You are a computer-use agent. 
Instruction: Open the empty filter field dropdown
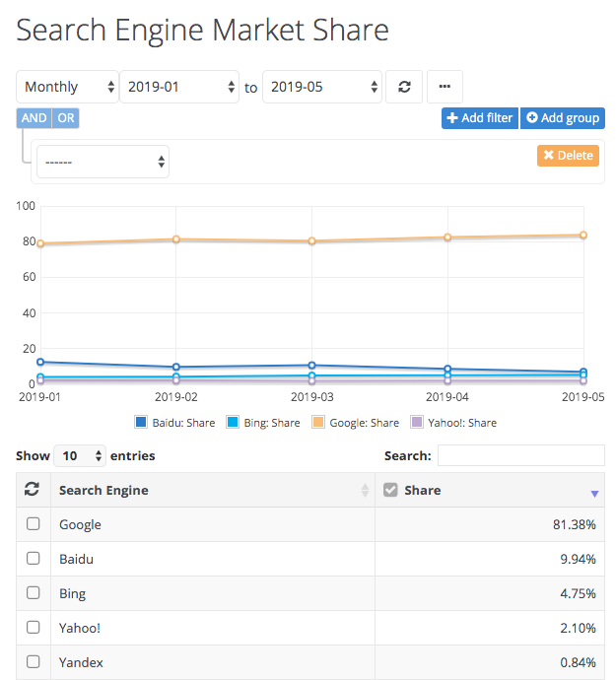[103, 162]
